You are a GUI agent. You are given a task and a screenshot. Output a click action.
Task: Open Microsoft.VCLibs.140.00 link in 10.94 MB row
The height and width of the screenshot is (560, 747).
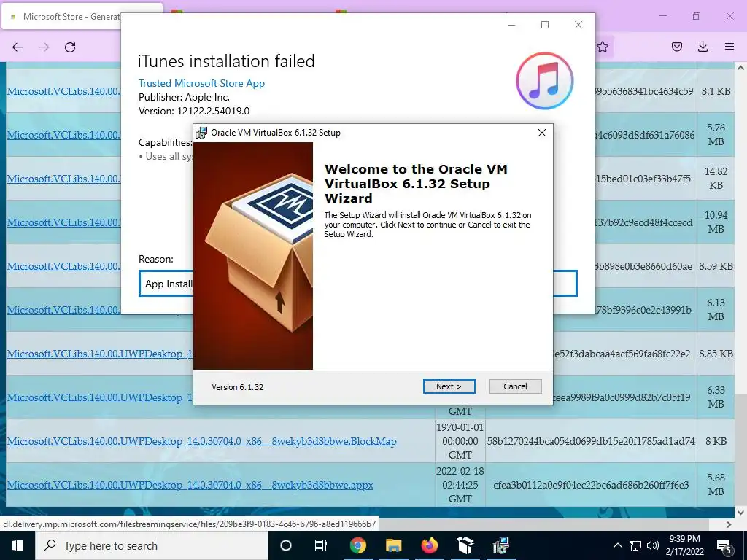[x=64, y=222]
